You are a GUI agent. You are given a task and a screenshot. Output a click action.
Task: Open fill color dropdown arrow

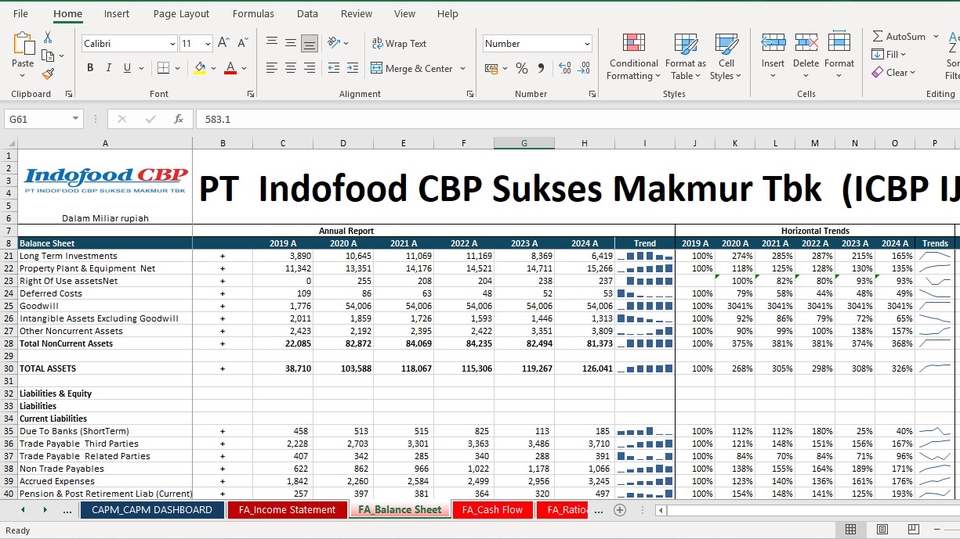click(x=214, y=69)
